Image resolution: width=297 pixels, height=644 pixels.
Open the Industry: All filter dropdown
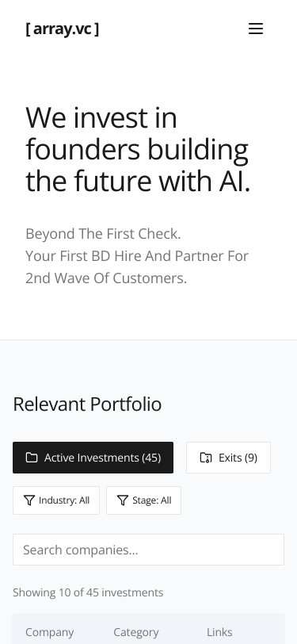coord(56,500)
